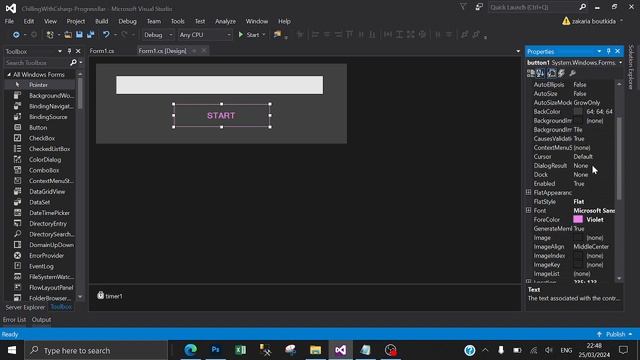Open the dropdown arrow beside Start
640x360 pixels.
(x=264, y=35)
